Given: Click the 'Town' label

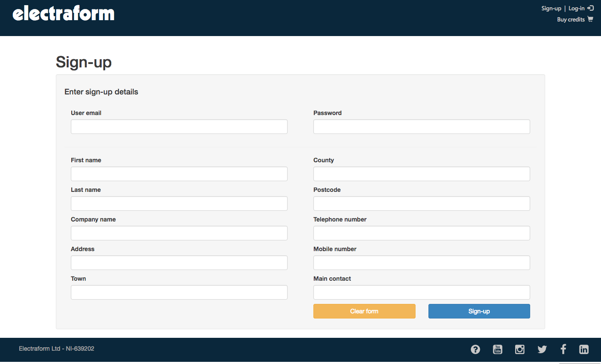Looking at the screenshot, I should [x=78, y=279].
